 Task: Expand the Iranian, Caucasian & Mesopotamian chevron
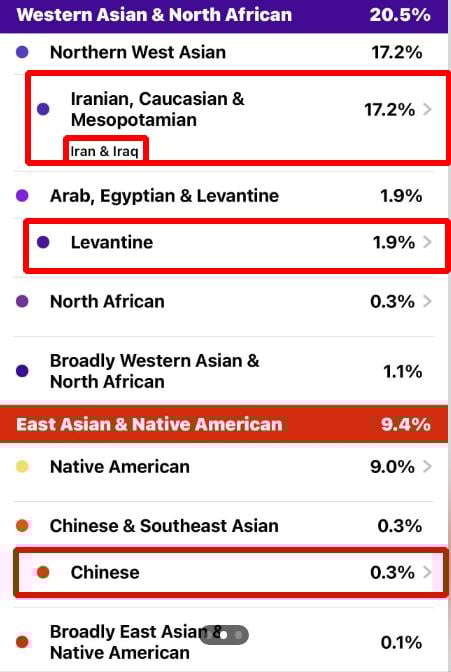tap(427, 109)
